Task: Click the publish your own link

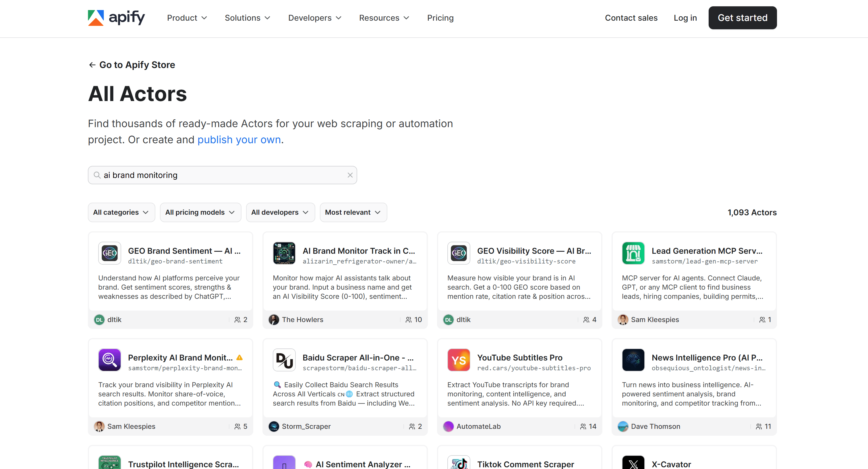Action: (x=239, y=139)
